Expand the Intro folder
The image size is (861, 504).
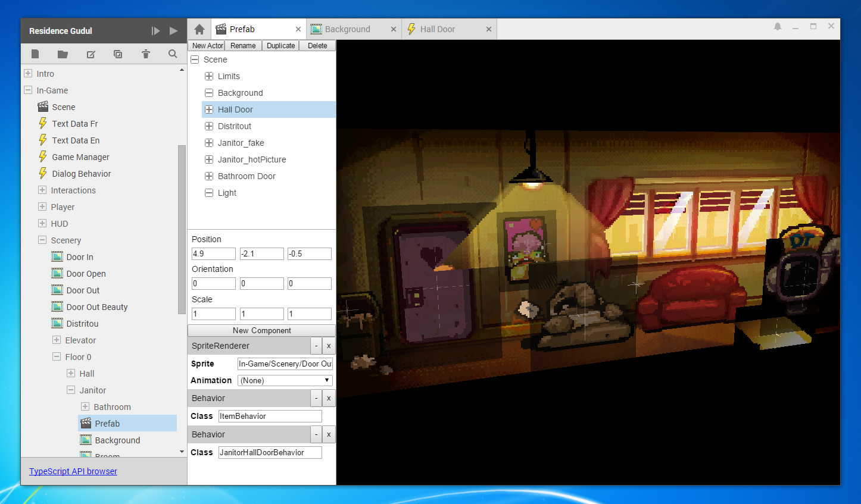coord(28,74)
